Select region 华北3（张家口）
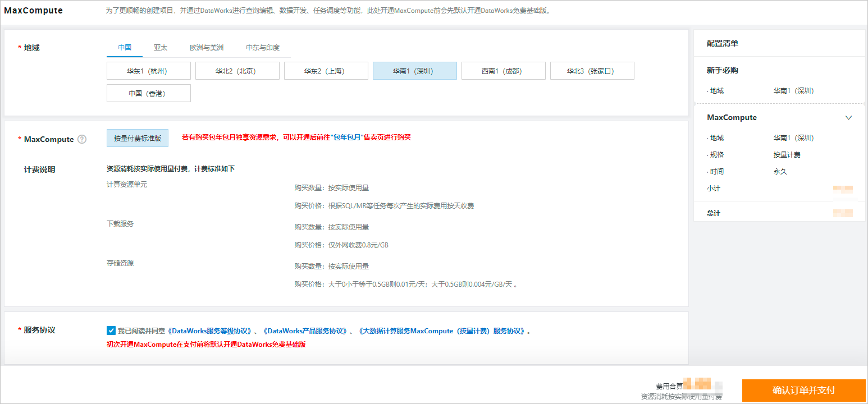Image resolution: width=868 pixels, height=404 pixels. pyautogui.click(x=592, y=71)
